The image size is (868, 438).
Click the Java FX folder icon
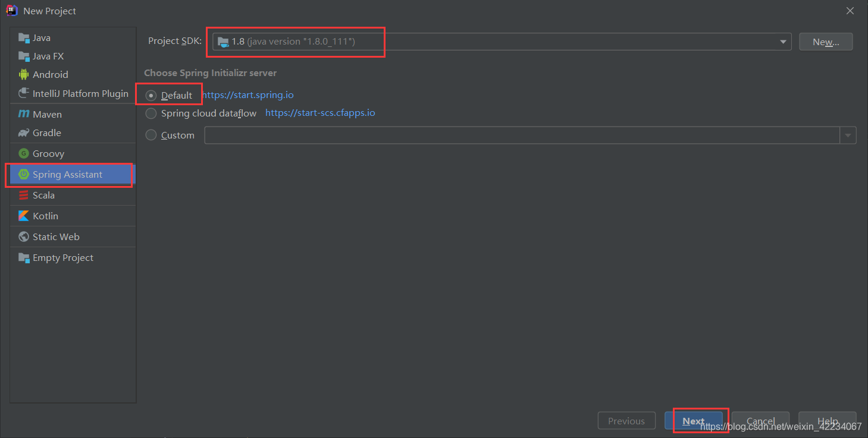(24, 56)
